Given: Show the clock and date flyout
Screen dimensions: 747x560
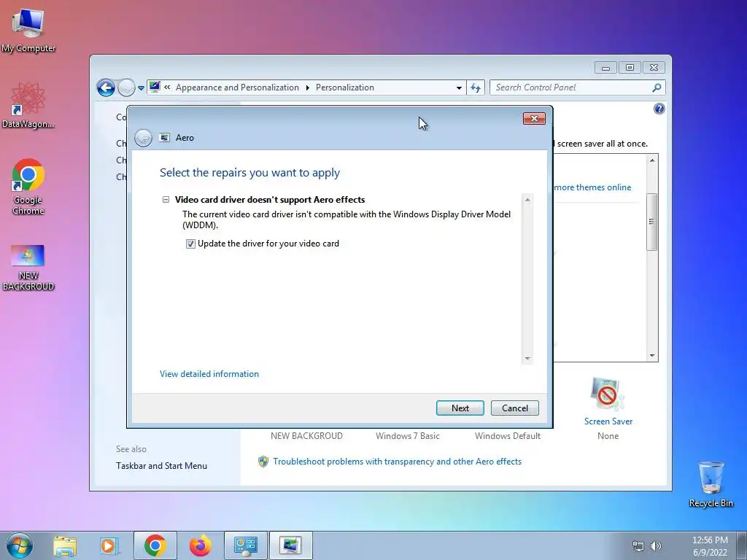Looking at the screenshot, I should (710, 546).
